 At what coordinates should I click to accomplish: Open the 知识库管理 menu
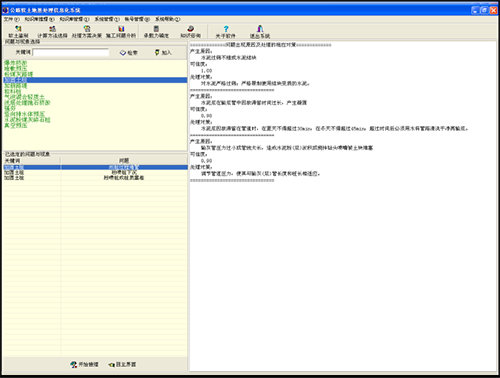click(74, 19)
